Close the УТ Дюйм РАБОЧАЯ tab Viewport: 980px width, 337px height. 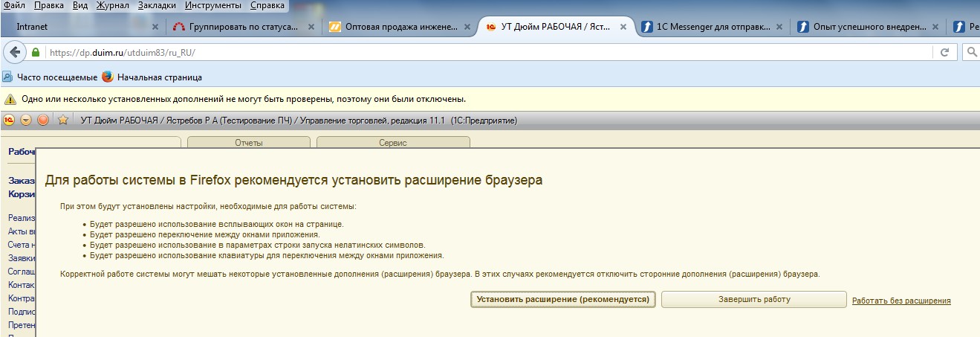[x=623, y=27]
